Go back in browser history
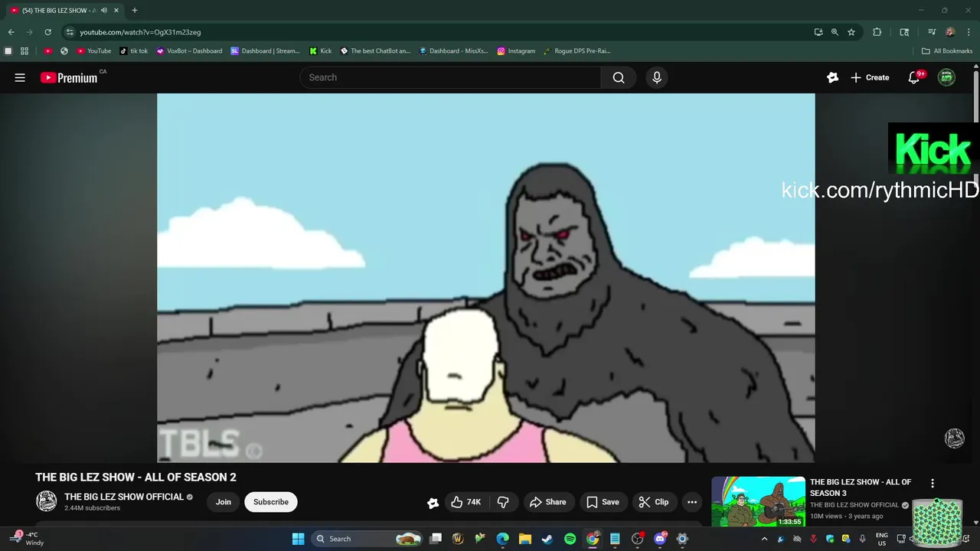Screen dimensions: 980x551 [x=11, y=32]
